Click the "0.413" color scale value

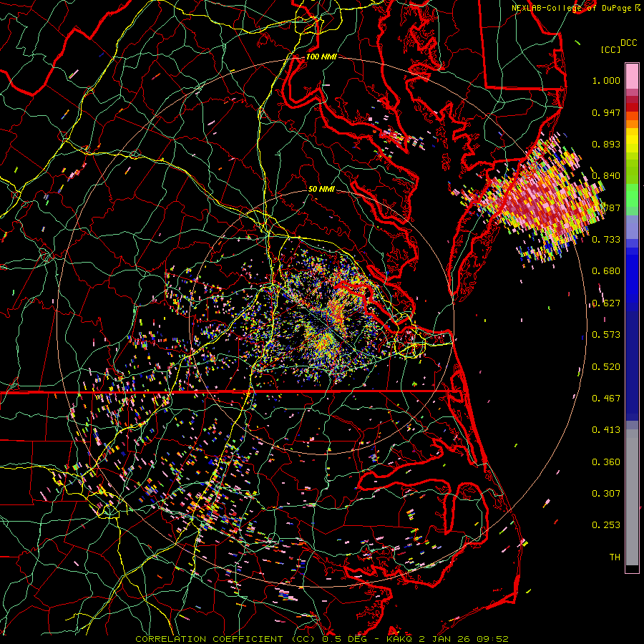pyautogui.click(x=606, y=430)
